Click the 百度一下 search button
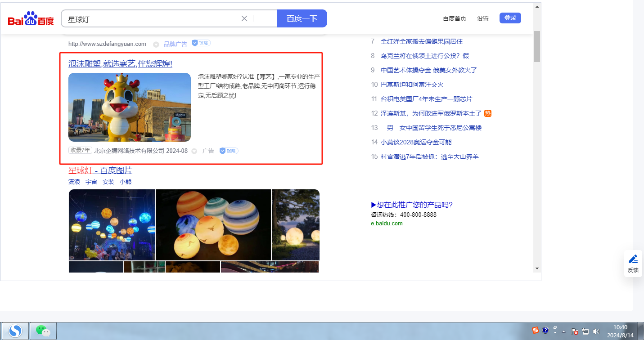 point(302,18)
